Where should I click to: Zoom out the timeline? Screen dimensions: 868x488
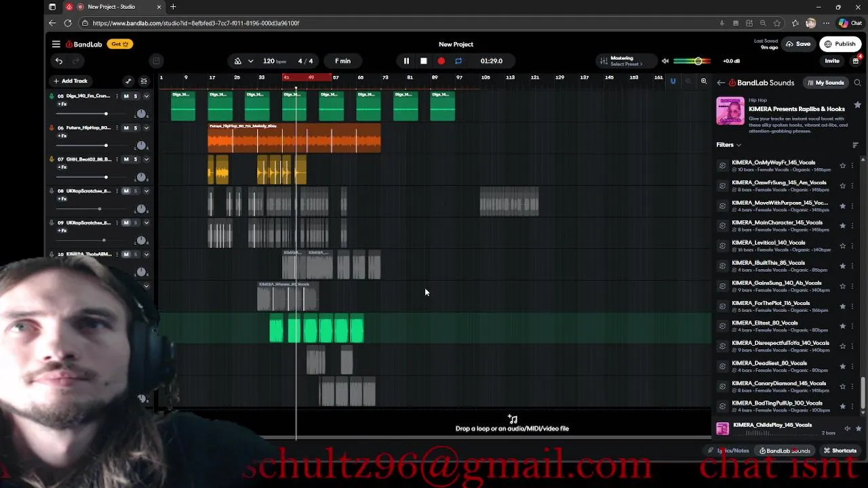688,81
